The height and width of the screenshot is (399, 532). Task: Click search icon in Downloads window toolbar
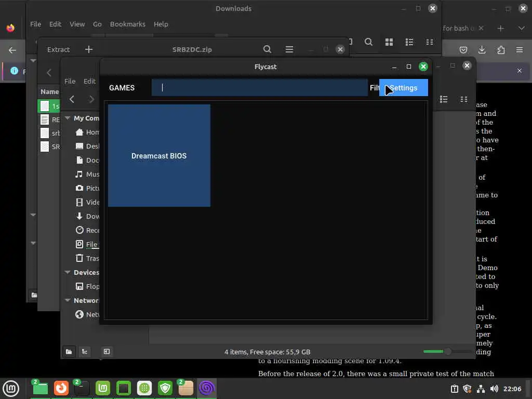368,42
